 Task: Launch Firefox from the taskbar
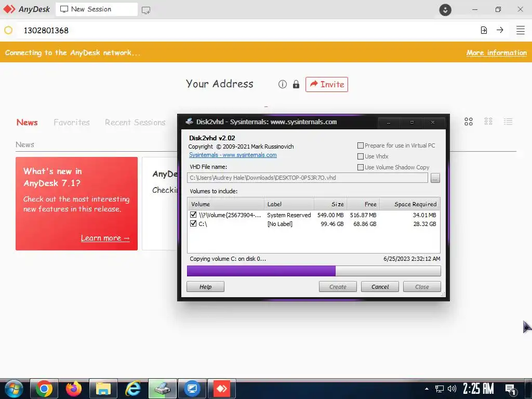click(x=74, y=389)
